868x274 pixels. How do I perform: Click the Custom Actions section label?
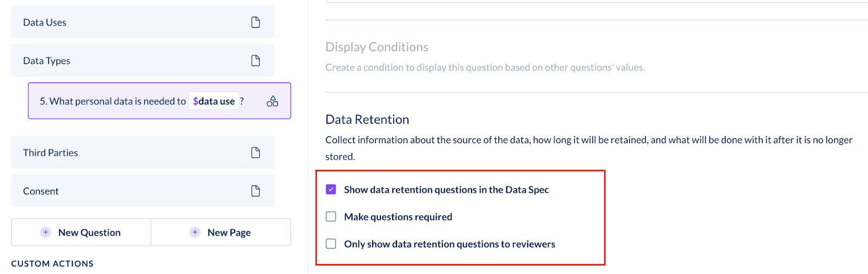coord(52,264)
